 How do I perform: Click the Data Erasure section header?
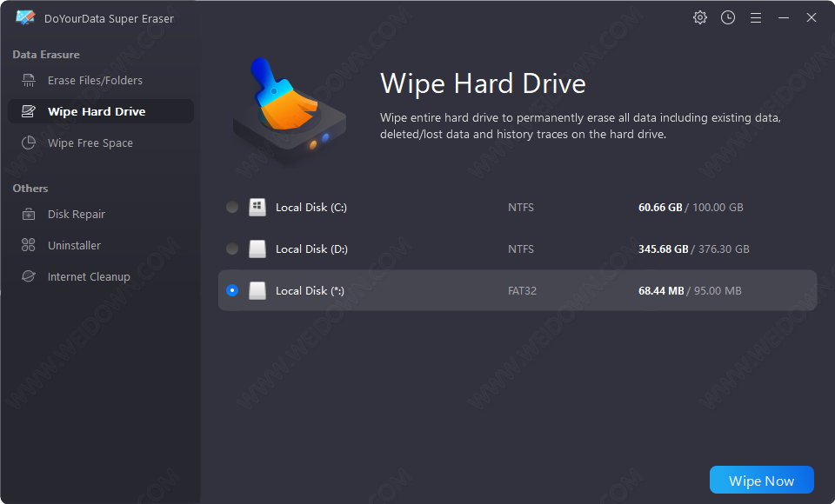[46, 54]
